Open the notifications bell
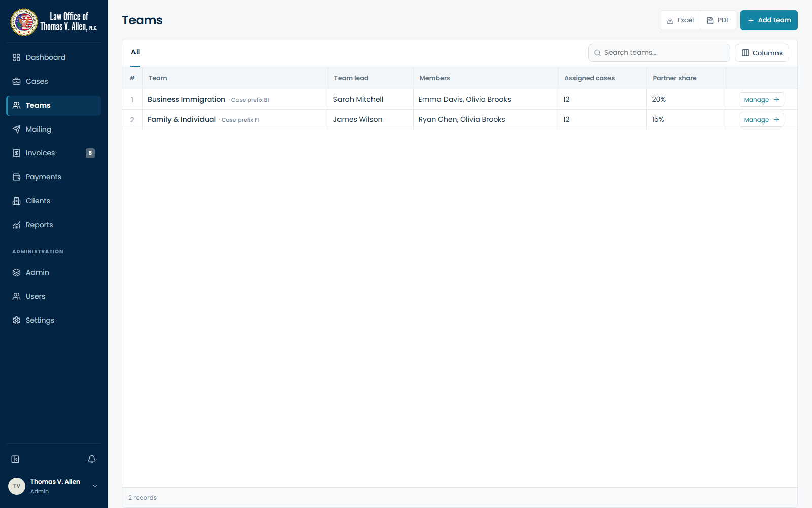This screenshot has width=812, height=508. coord(92,459)
